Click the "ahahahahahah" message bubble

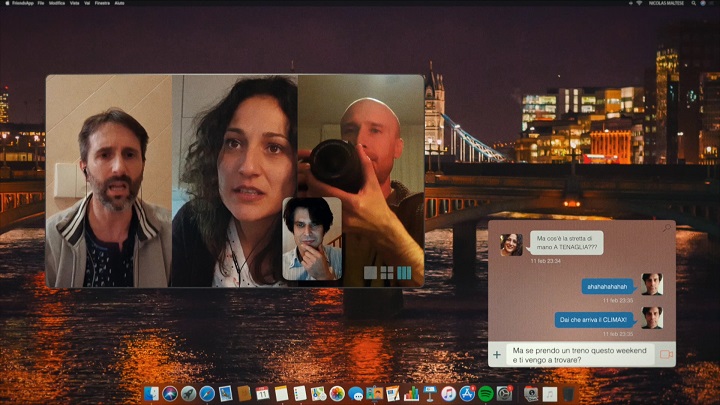pyautogui.click(x=608, y=286)
